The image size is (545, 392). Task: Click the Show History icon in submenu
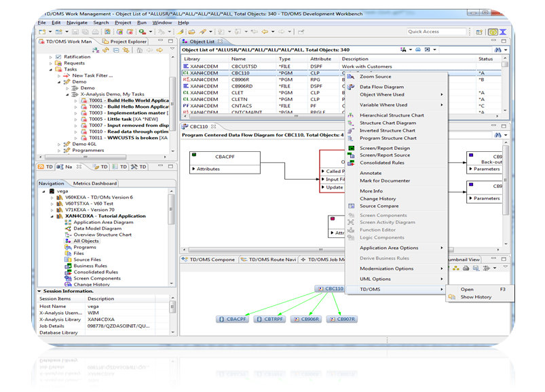452,297
